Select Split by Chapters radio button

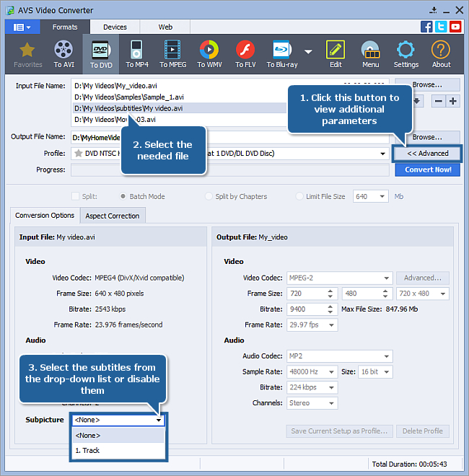pos(209,196)
